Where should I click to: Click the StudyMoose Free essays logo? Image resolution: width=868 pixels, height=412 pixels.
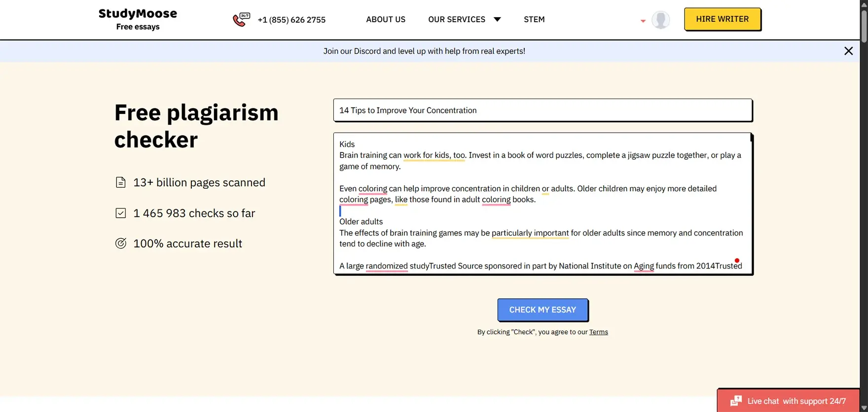click(x=138, y=19)
